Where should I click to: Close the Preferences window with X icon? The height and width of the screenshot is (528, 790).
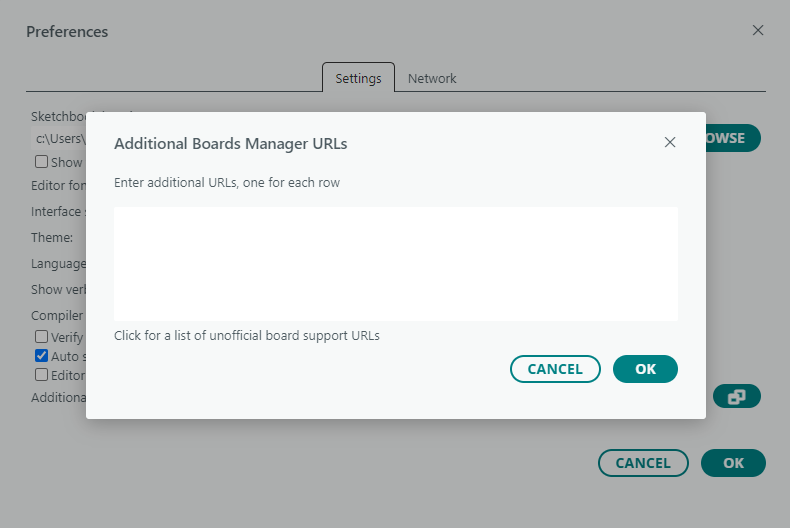point(758,31)
